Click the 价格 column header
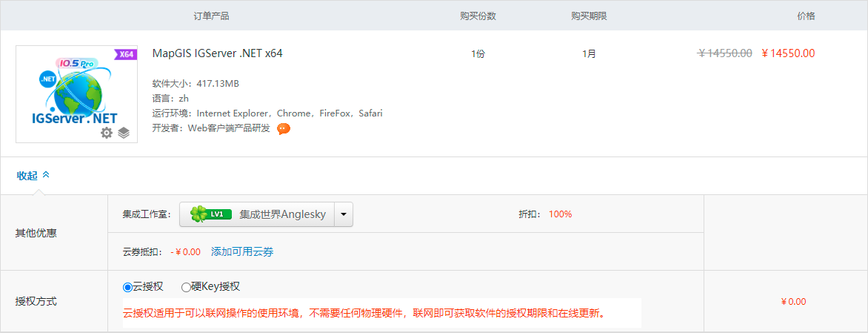The height and width of the screenshot is (333, 868). click(x=806, y=16)
